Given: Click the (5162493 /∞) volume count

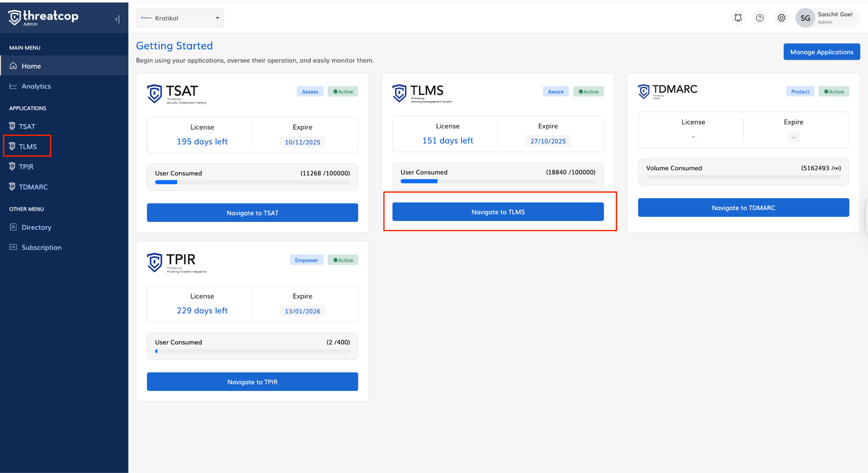Looking at the screenshot, I should click(821, 168).
